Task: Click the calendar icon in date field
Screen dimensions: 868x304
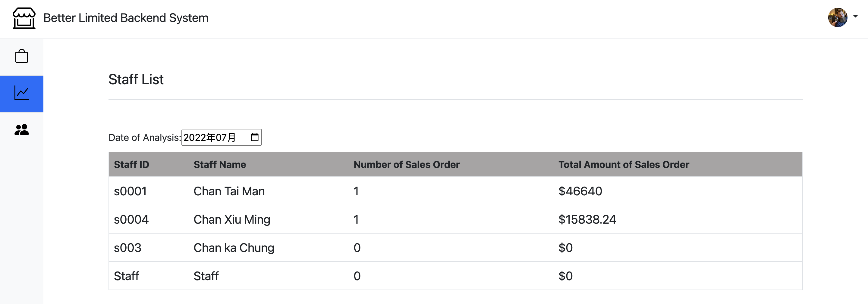Action: coord(254,137)
